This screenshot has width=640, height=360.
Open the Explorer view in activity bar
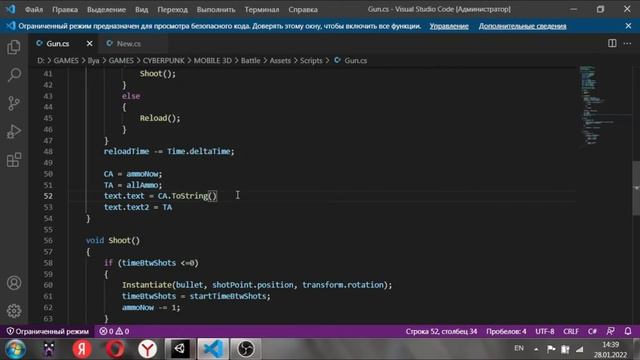point(14,47)
